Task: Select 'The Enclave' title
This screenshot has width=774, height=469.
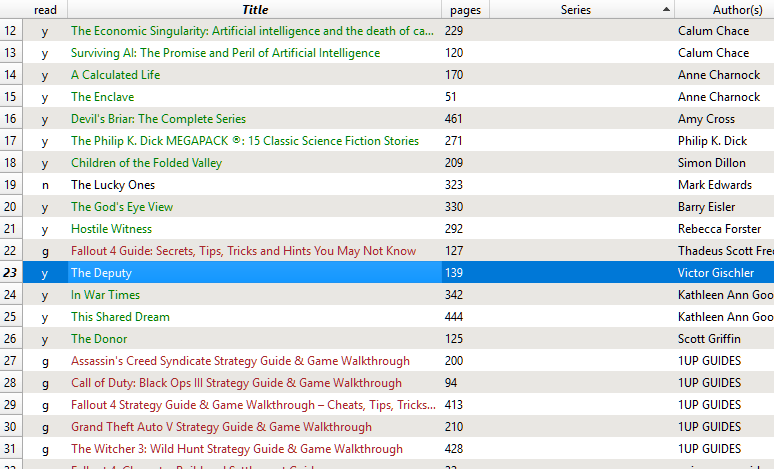Action: point(102,97)
